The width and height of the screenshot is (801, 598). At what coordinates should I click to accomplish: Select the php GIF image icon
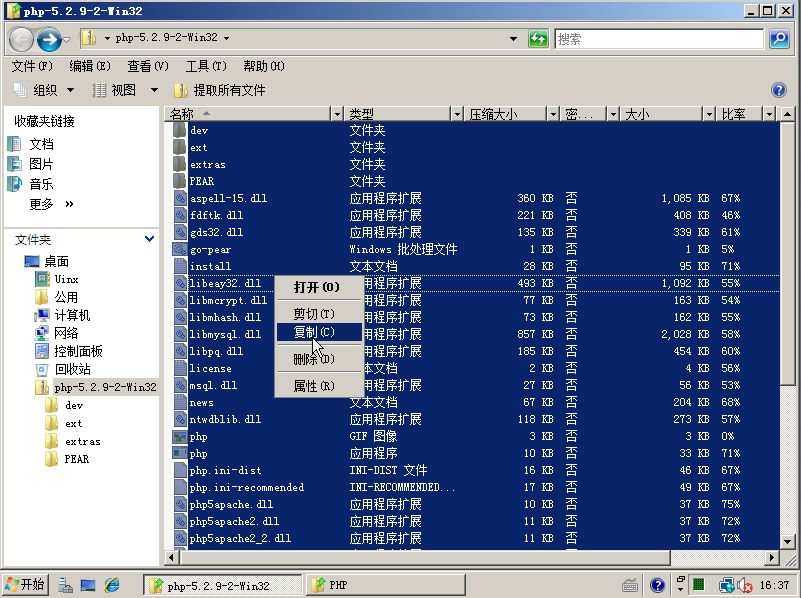click(180, 437)
